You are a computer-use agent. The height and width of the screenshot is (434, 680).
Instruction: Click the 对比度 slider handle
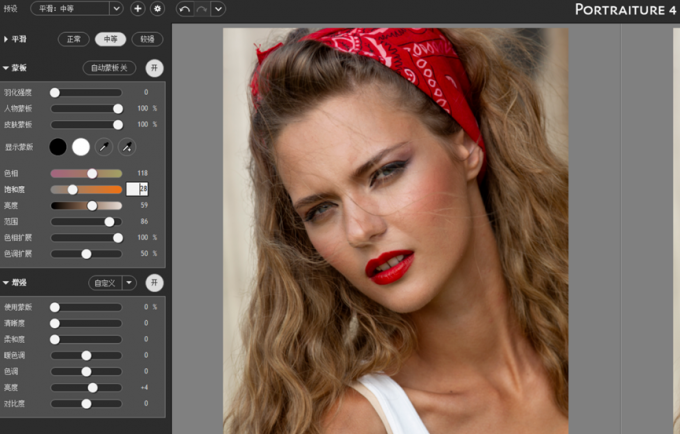coord(86,404)
